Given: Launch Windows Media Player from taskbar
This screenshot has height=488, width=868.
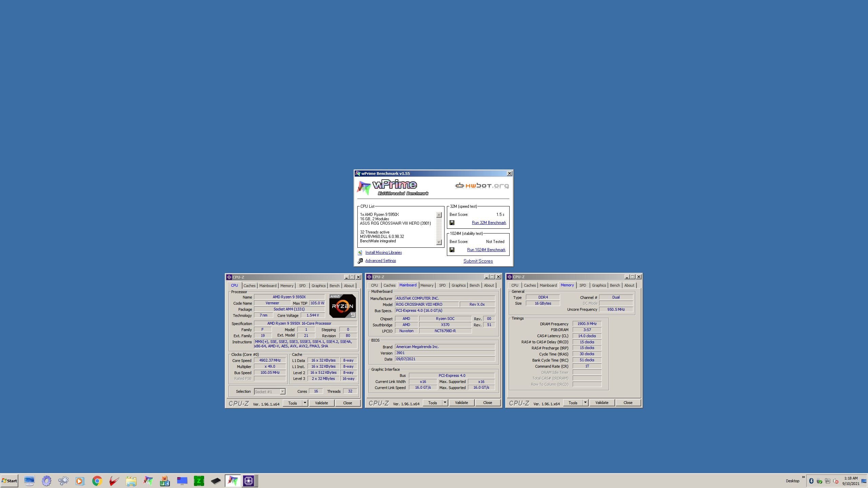Looking at the screenshot, I should [x=80, y=481].
